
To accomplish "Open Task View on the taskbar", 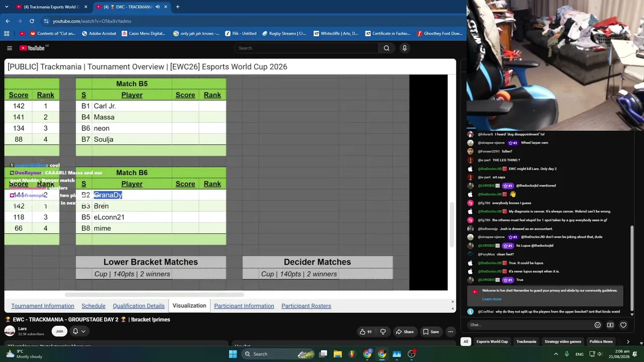I will (x=324, y=354).
